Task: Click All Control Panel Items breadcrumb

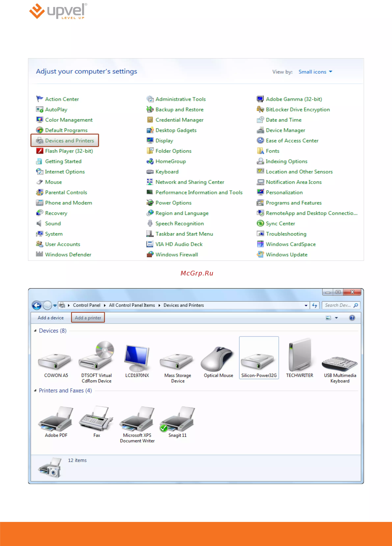Action: click(x=132, y=305)
